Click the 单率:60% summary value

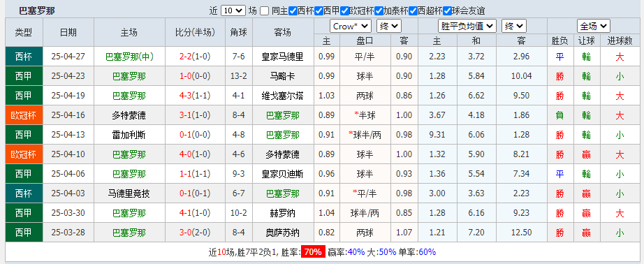coord(417,252)
